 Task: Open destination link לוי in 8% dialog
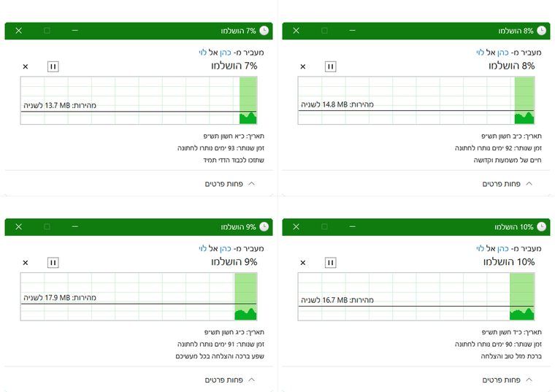point(481,53)
